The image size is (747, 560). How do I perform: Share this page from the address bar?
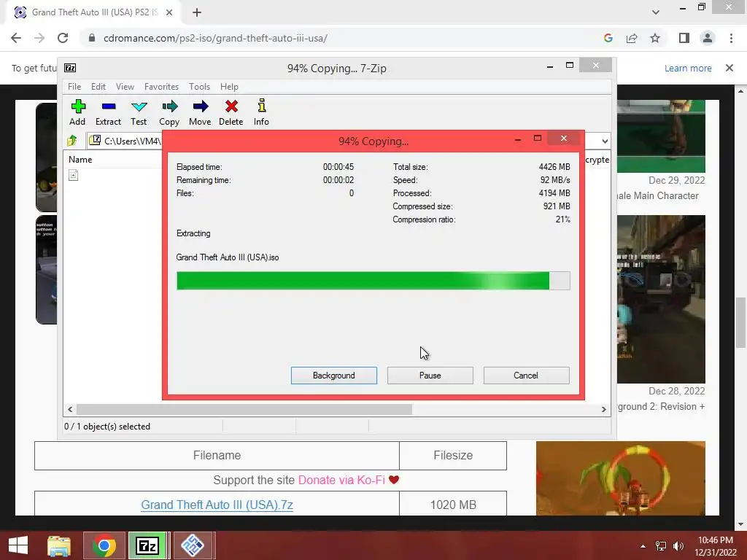pos(632,38)
